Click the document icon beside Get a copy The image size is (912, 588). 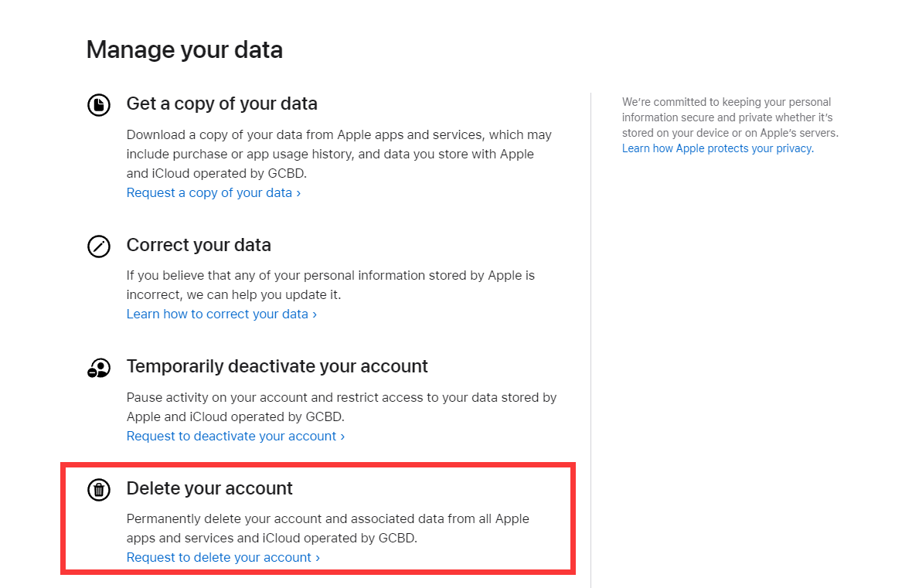(x=99, y=104)
